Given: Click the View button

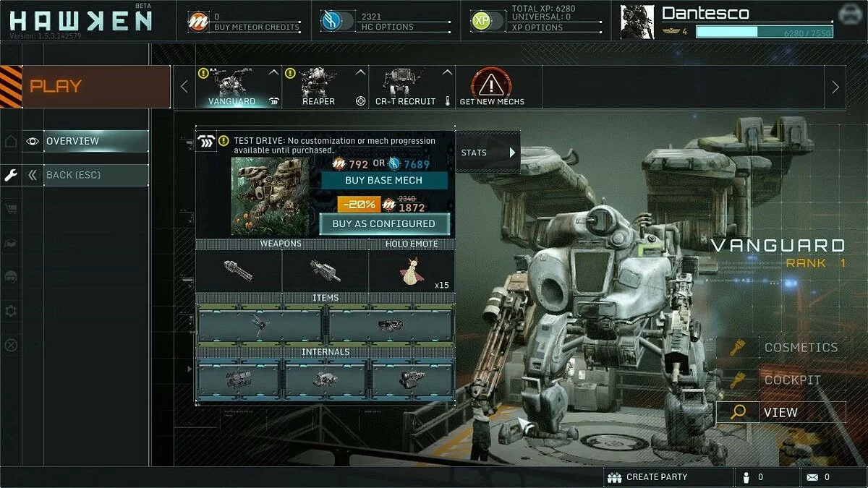Looking at the screenshot, I should tap(781, 413).
